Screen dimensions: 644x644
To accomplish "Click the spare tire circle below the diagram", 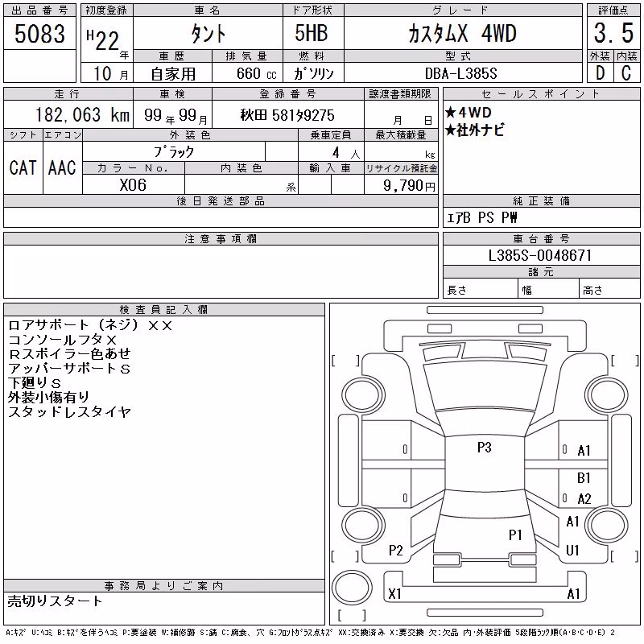I will [352, 587].
